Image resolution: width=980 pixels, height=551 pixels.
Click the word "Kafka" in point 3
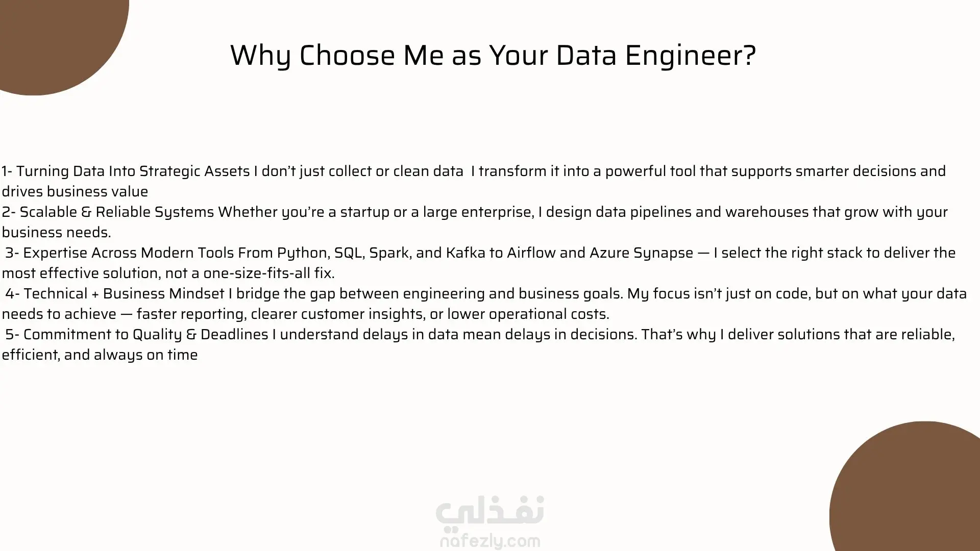tap(465, 253)
